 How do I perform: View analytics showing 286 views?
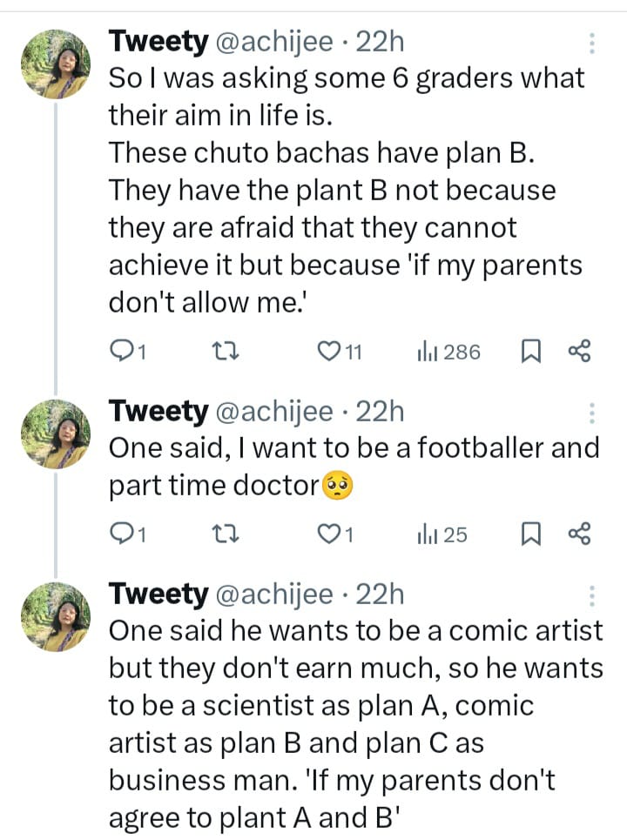[x=448, y=352]
